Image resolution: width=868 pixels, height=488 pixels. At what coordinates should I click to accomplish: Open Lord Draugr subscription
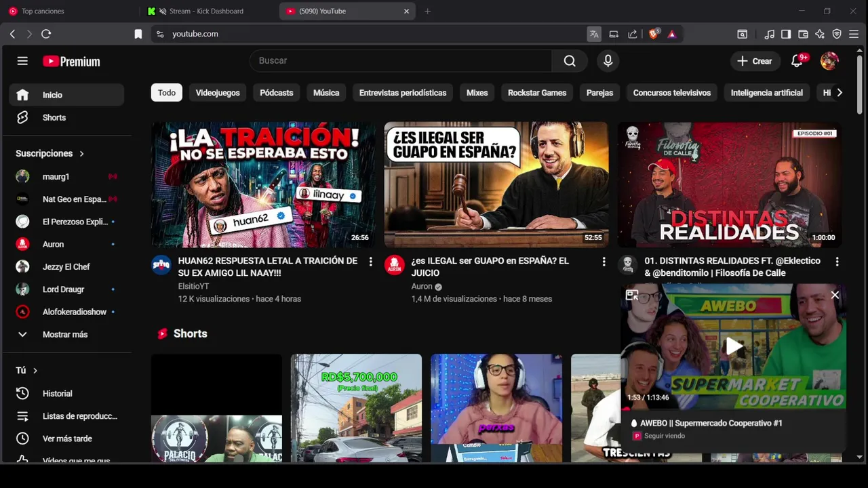coord(66,289)
